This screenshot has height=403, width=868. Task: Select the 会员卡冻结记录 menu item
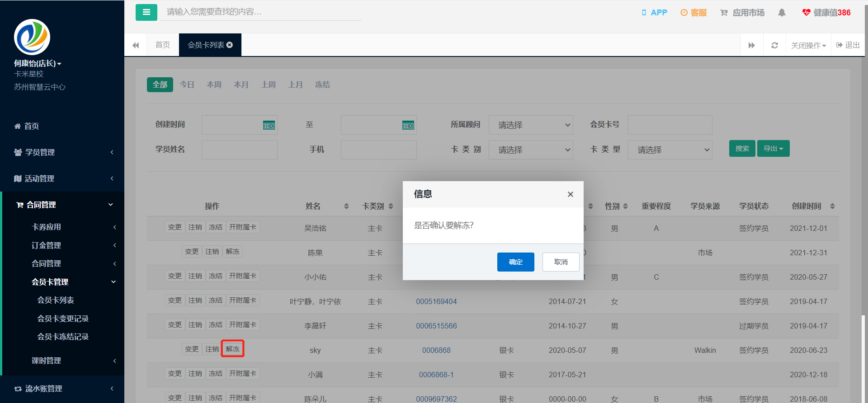[63, 337]
